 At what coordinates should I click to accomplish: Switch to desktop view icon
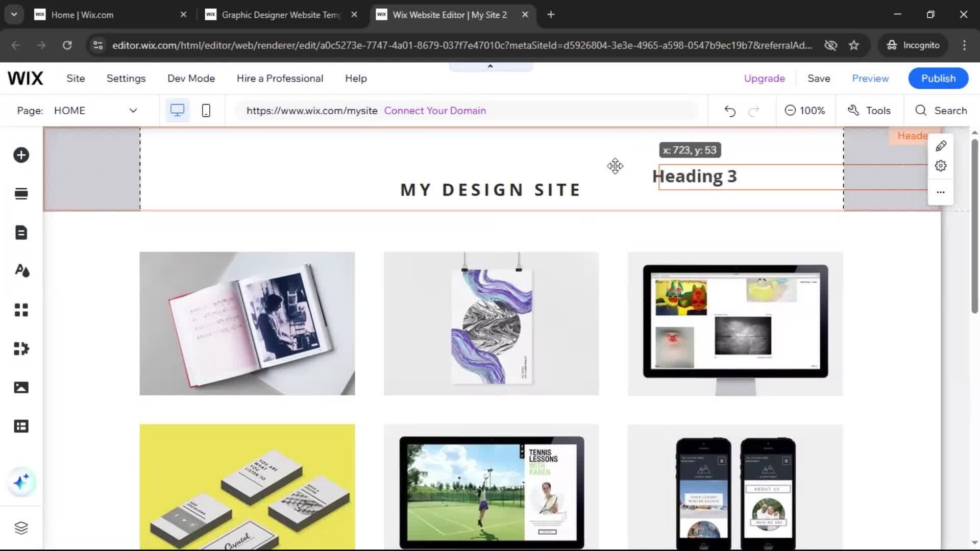(177, 110)
